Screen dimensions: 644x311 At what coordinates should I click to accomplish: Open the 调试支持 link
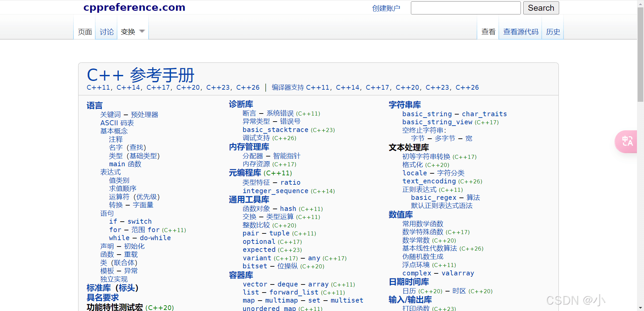(x=256, y=138)
